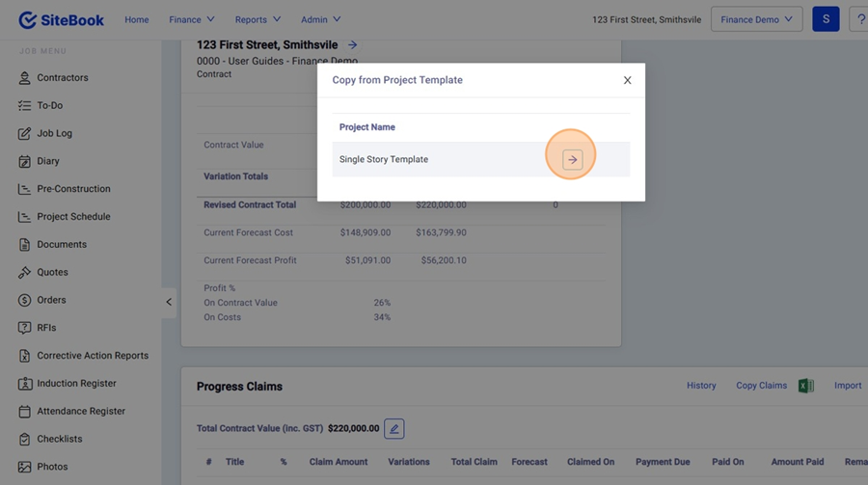Open the Finance Demo project selector
The image size is (868, 485).
[x=756, y=19]
